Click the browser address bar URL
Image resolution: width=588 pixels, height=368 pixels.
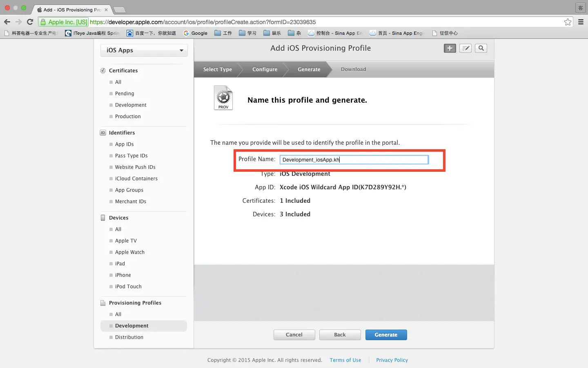(x=203, y=22)
